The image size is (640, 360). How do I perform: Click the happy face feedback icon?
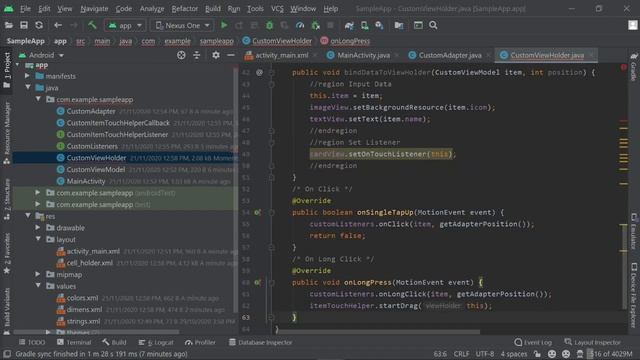click(x=552, y=354)
